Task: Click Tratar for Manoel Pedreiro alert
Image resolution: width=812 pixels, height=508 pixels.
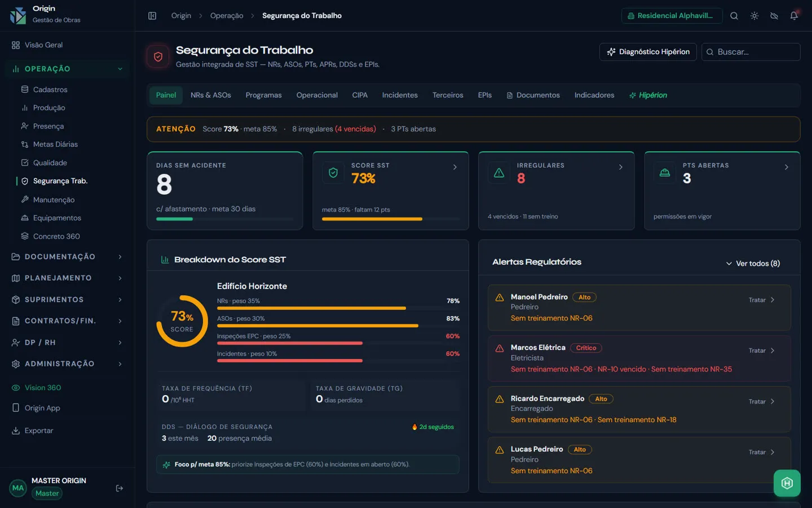Action: pyautogui.click(x=762, y=300)
